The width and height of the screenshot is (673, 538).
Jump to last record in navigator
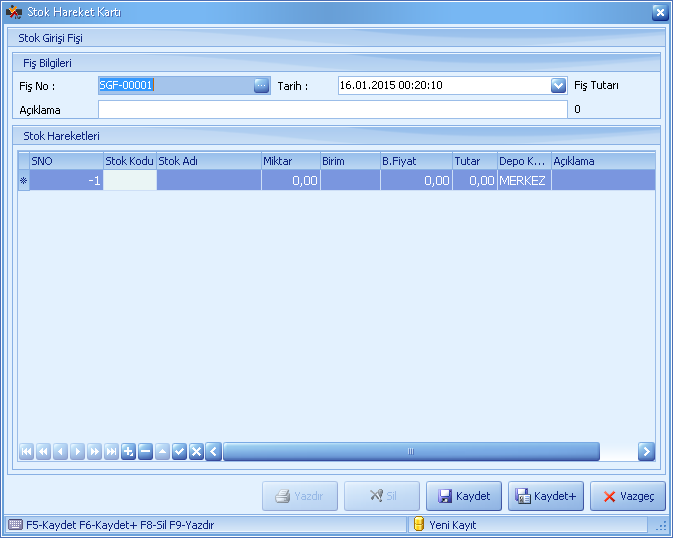(x=111, y=452)
